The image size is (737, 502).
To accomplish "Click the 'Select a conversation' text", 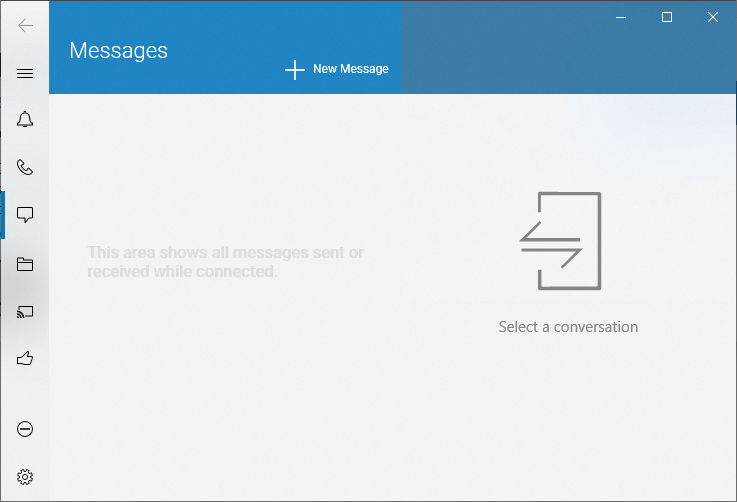I will coord(567,327).
